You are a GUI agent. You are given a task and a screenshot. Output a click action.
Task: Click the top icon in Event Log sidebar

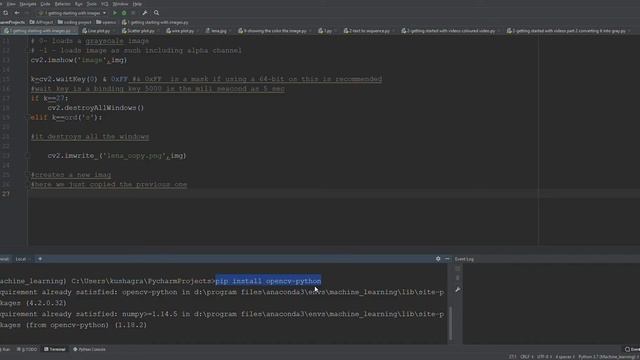pos(458,269)
